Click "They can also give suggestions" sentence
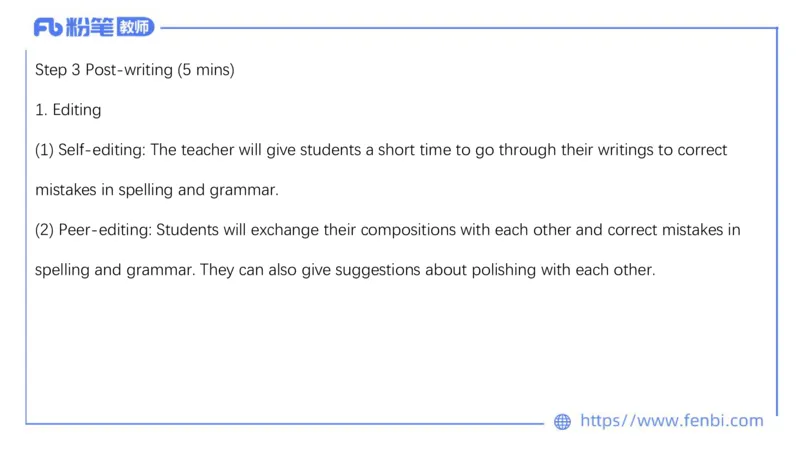The width and height of the screenshot is (800, 450). 311,270
